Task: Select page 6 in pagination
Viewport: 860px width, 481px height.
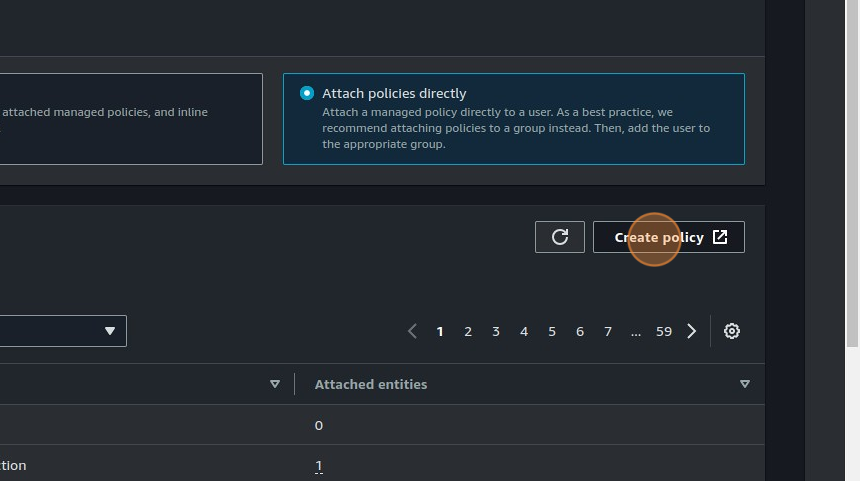Action: pyautogui.click(x=580, y=331)
